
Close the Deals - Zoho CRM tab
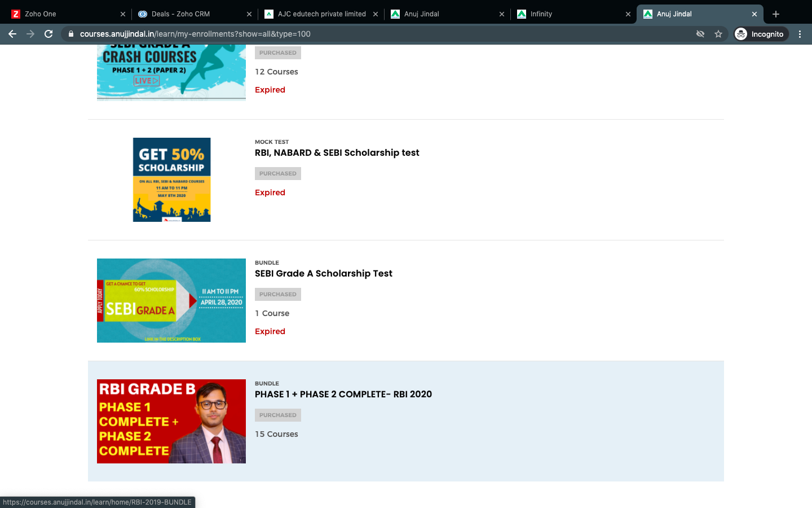(x=249, y=14)
